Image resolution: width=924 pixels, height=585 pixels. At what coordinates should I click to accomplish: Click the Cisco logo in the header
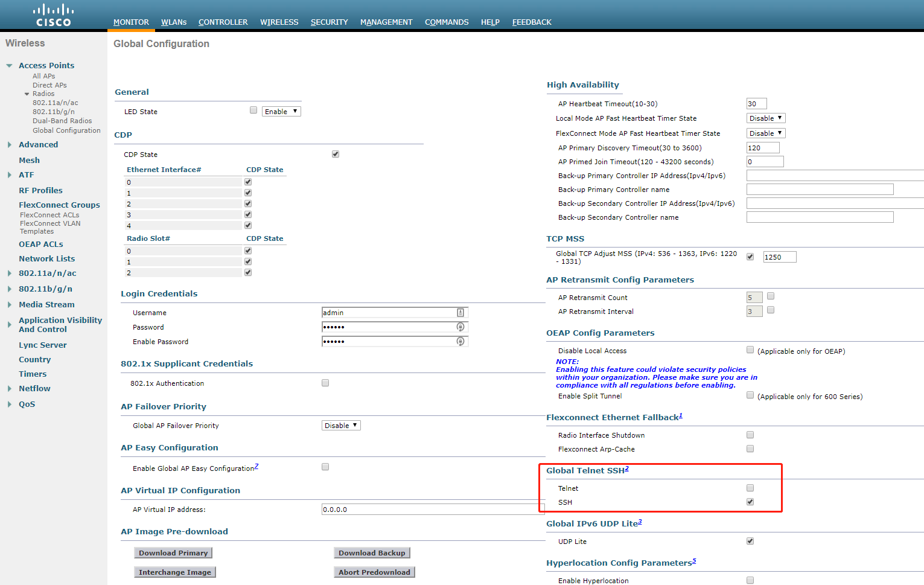pos(53,14)
